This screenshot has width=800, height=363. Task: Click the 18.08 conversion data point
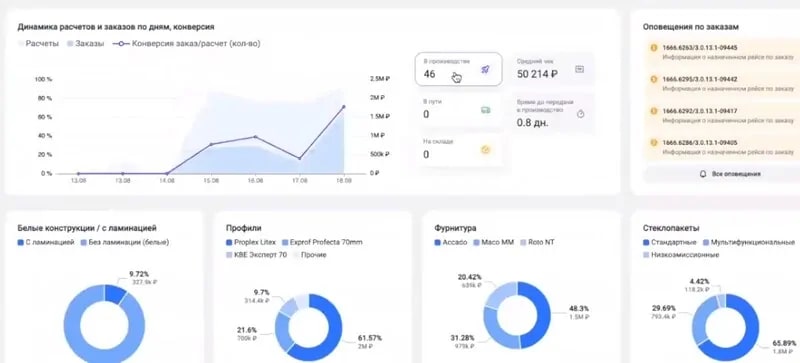point(343,107)
